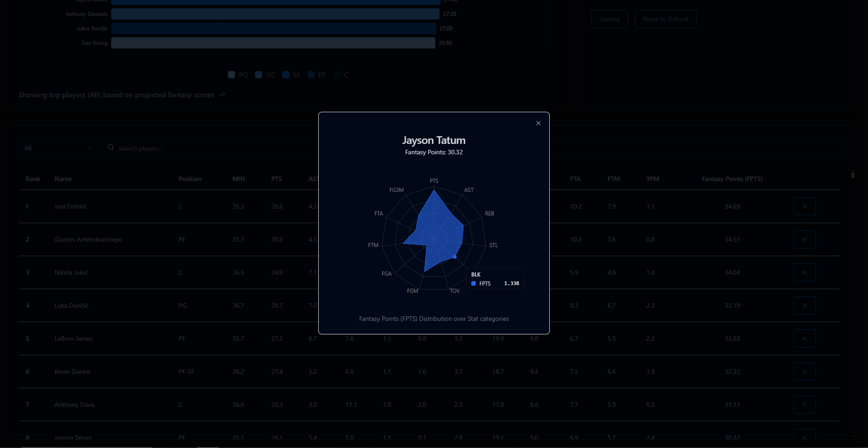
Task: Click the BLK data point on radar chart
Action: [x=454, y=257]
